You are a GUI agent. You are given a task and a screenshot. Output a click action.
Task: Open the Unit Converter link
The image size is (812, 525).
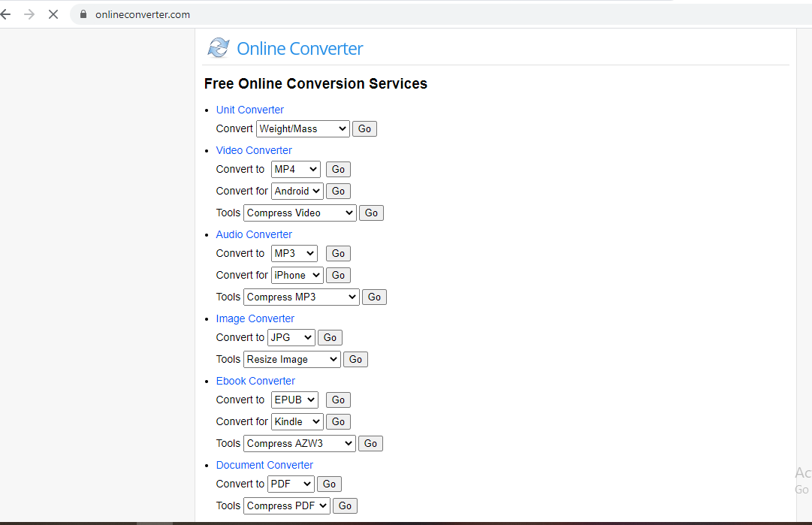[x=249, y=110]
